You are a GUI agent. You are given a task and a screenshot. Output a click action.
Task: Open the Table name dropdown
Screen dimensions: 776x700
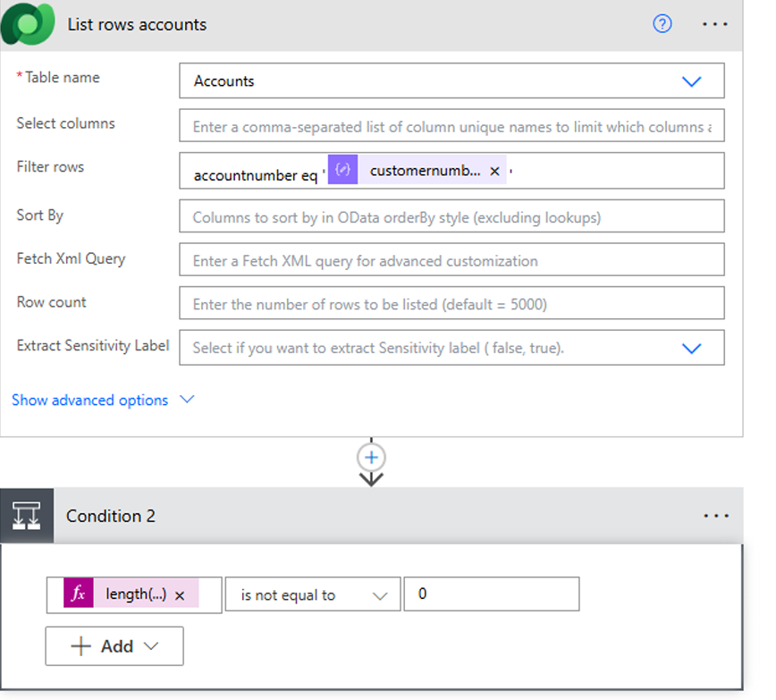pos(691,81)
